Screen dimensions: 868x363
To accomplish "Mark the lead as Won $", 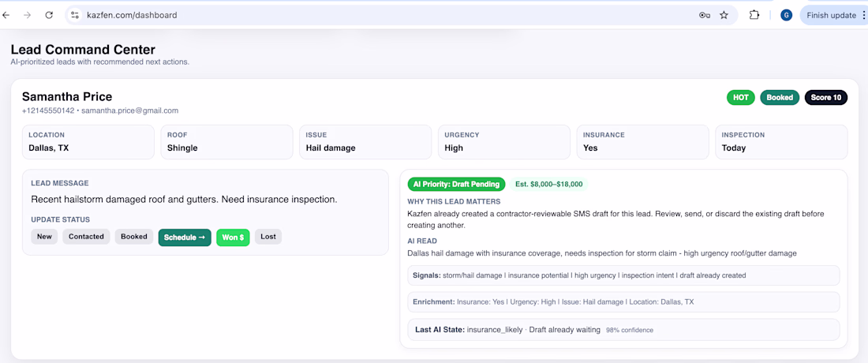I will pyautogui.click(x=233, y=238).
